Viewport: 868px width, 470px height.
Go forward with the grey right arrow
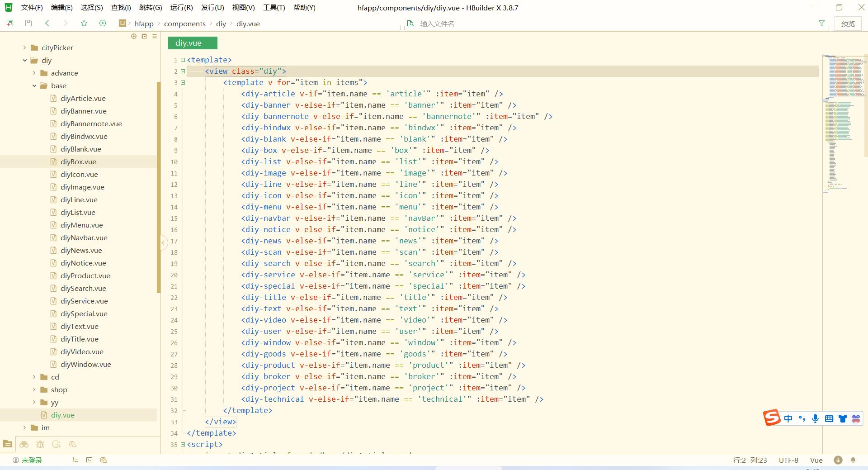coord(66,23)
